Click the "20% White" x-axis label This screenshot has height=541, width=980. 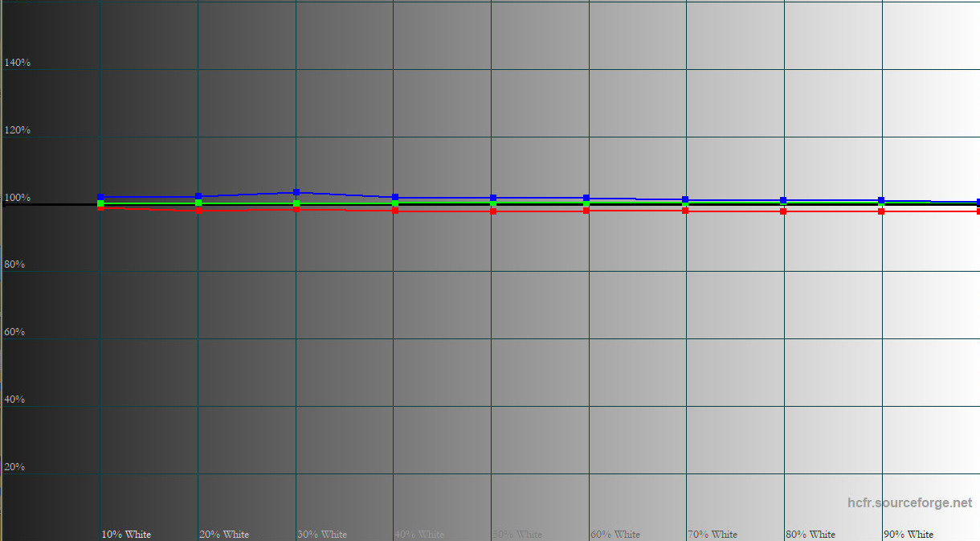[x=224, y=535]
